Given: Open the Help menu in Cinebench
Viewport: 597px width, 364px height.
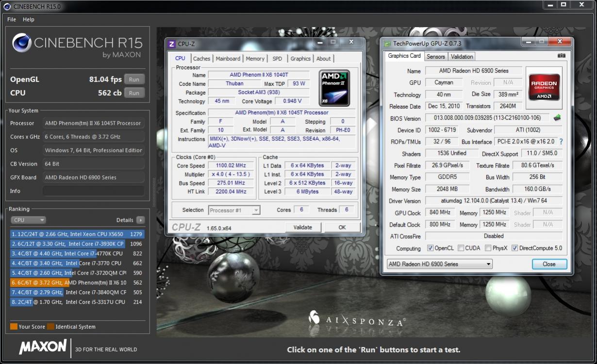Looking at the screenshot, I should [29, 19].
